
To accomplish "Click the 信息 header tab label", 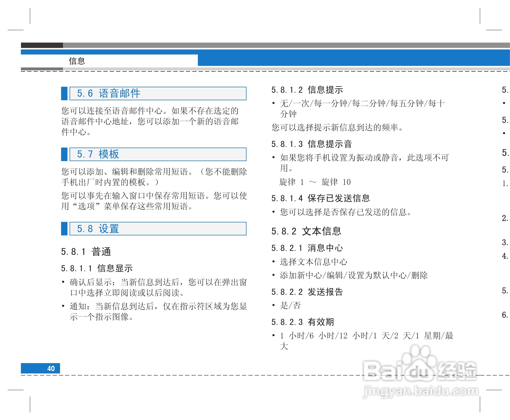I will point(77,61).
